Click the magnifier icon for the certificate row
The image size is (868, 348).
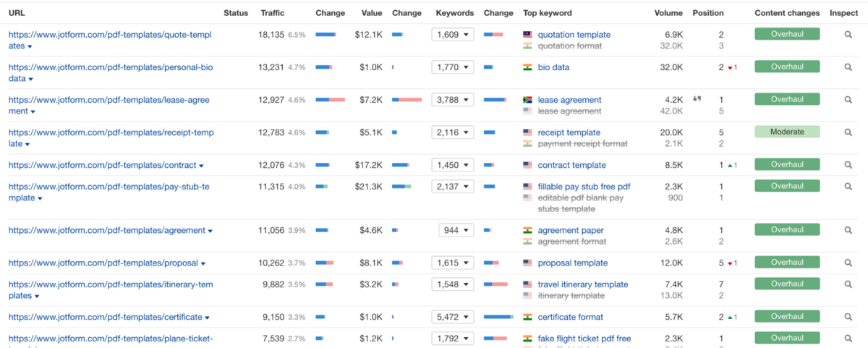coord(848,317)
